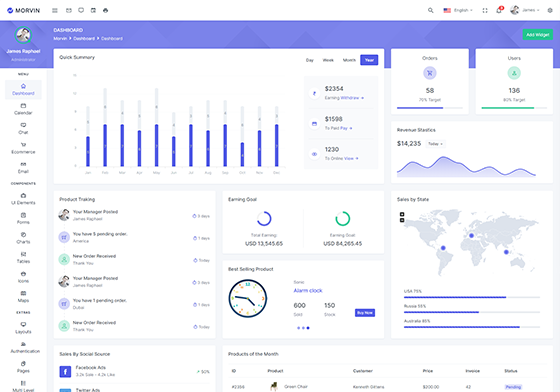Open the notifications bell icon

499,10
